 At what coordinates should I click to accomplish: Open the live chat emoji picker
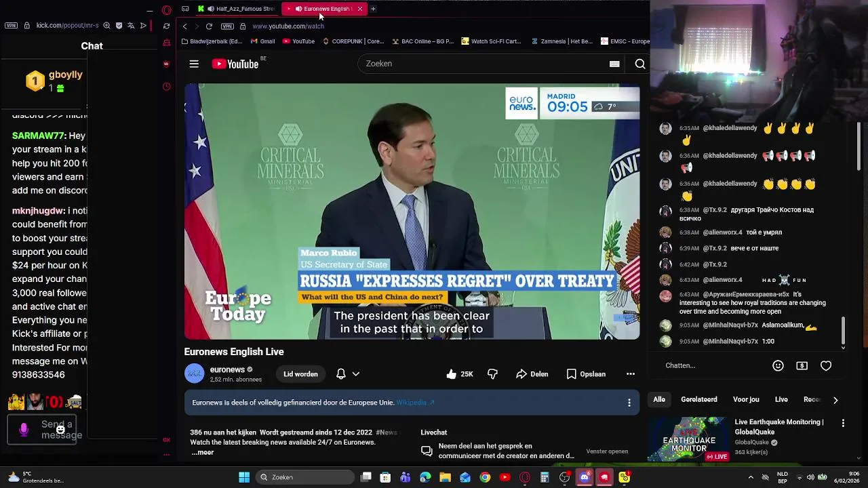[x=778, y=365]
